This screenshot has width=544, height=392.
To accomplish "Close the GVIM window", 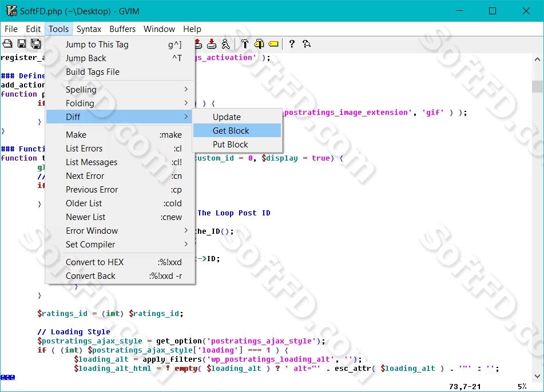I will point(526,11).
